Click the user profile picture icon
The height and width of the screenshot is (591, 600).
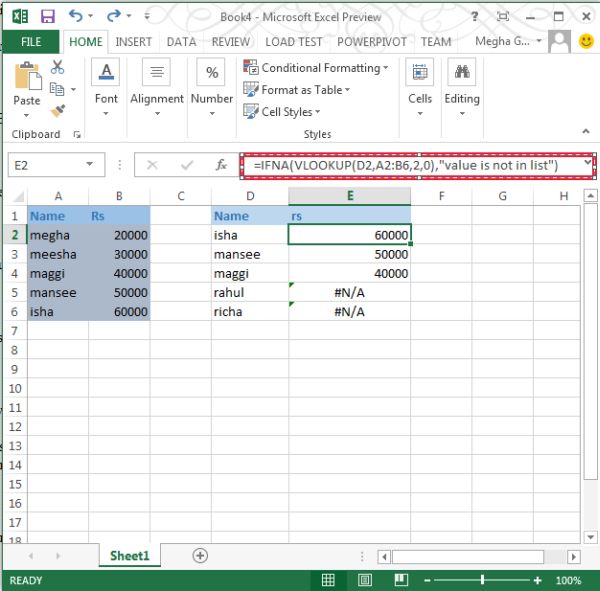coord(559,41)
